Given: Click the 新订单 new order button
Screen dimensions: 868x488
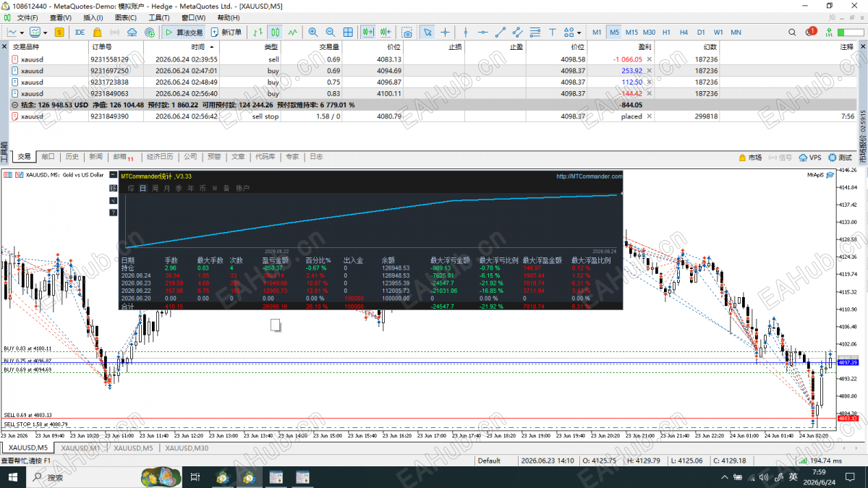Looking at the screenshot, I should point(226,32).
